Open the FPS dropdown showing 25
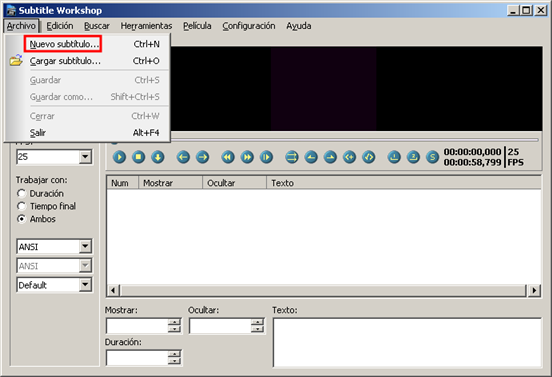 (x=85, y=157)
